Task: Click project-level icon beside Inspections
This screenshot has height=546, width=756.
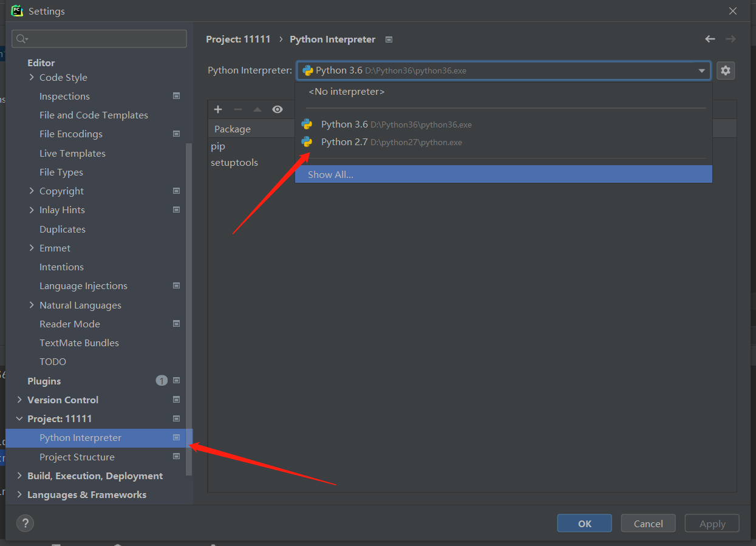Action: coord(176,96)
